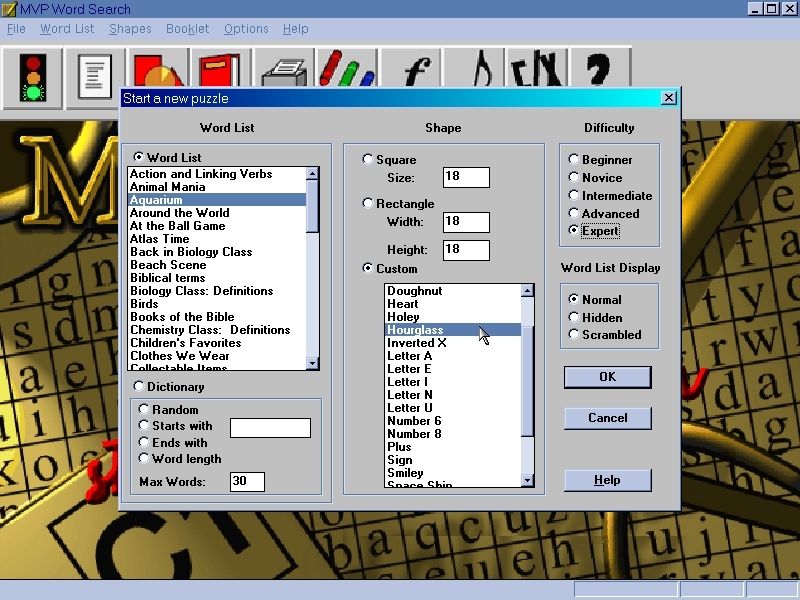Click the OK button
The width and height of the screenshot is (800, 600).
607,377
